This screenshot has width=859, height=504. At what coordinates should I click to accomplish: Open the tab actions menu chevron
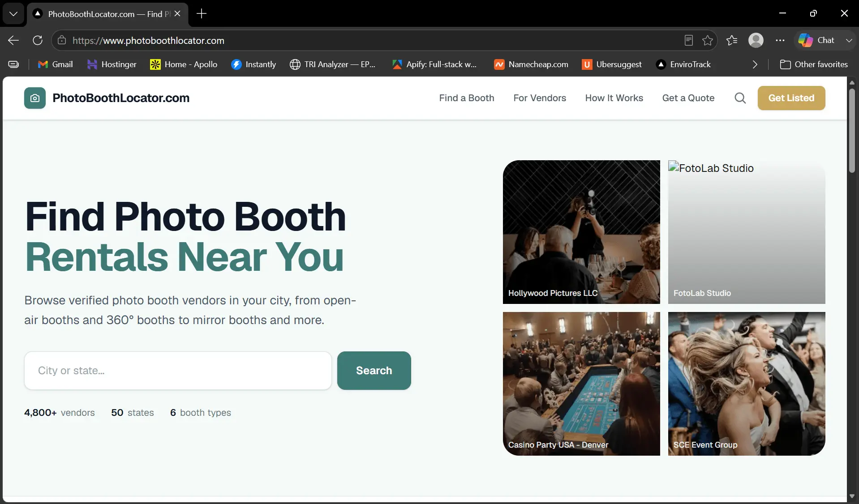coord(13,14)
